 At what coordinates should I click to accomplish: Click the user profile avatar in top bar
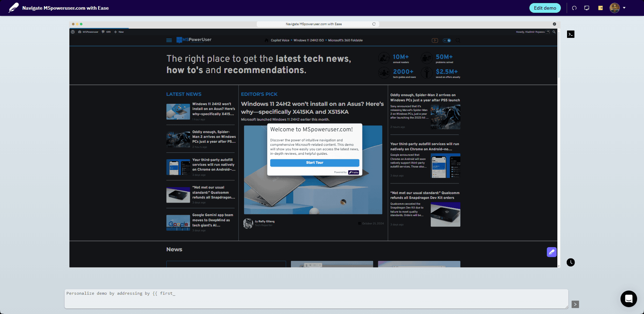pyautogui.click(x=615, y=8)
